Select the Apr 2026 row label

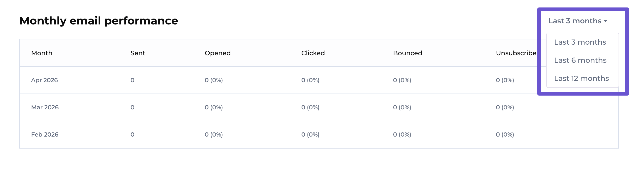[x=44, y=80]
